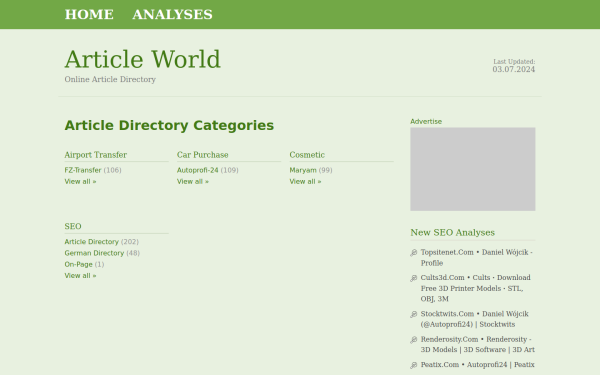
Task: Open the German Directory subcategory
Action: pyautogui.click(x=94, y=253)
